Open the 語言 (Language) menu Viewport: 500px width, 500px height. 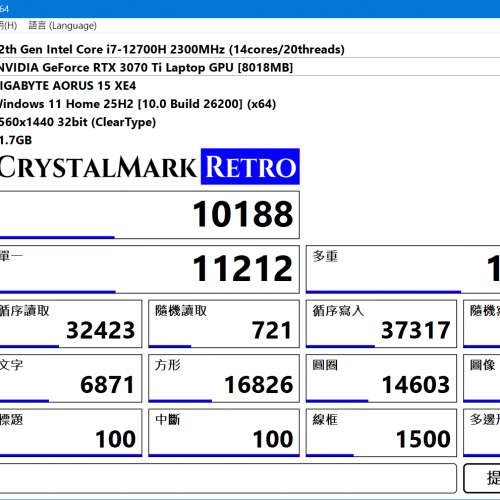click(x=63, y=25)
